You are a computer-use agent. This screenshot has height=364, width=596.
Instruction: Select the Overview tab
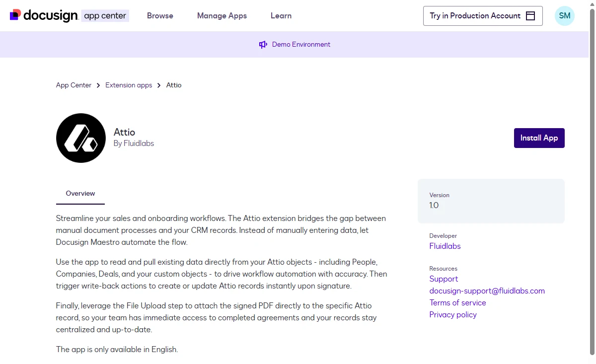click(80, 194)
